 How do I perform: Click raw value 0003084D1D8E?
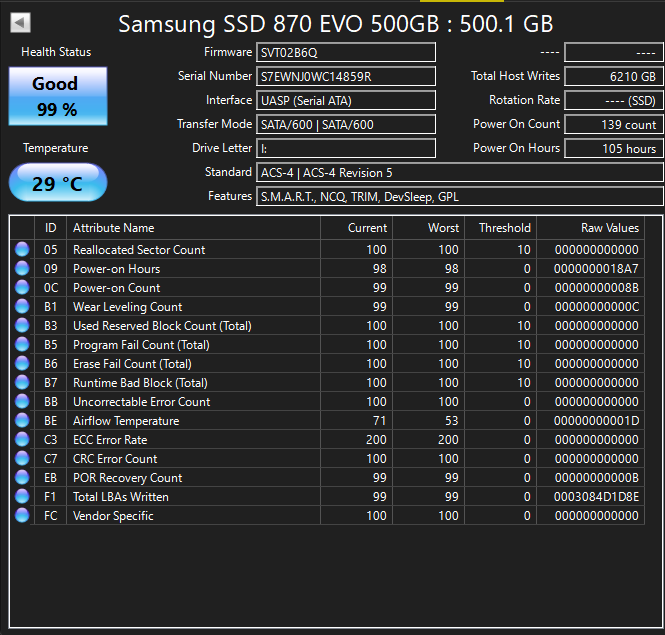tap(596, 496)
